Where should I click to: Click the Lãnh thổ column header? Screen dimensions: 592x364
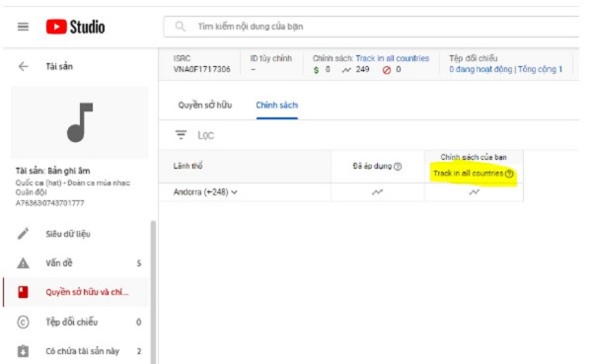(188, 166)
